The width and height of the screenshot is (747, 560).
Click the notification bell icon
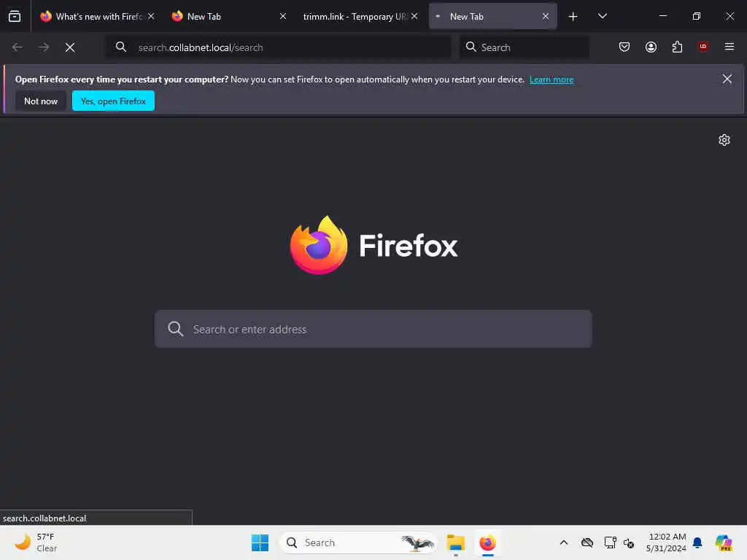click(697, 542)
